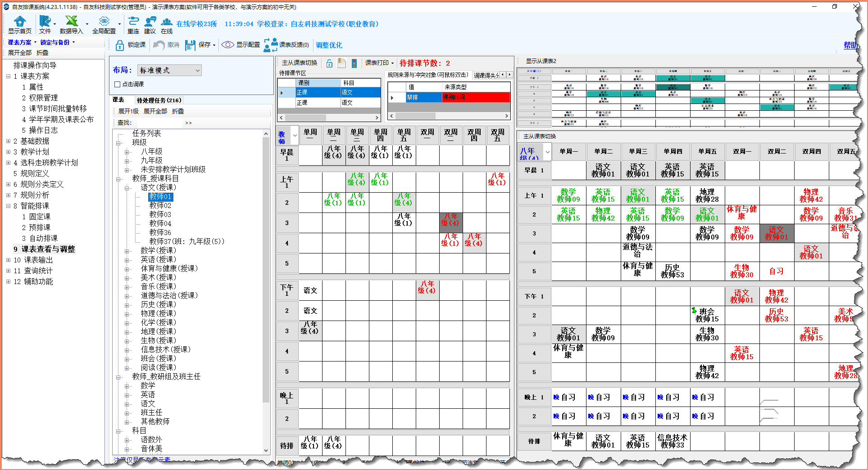Expand the 数学(授课) tree node
The width and height of the screenshot is (868, 470).
pyautogui.click(x=127, y=251)
